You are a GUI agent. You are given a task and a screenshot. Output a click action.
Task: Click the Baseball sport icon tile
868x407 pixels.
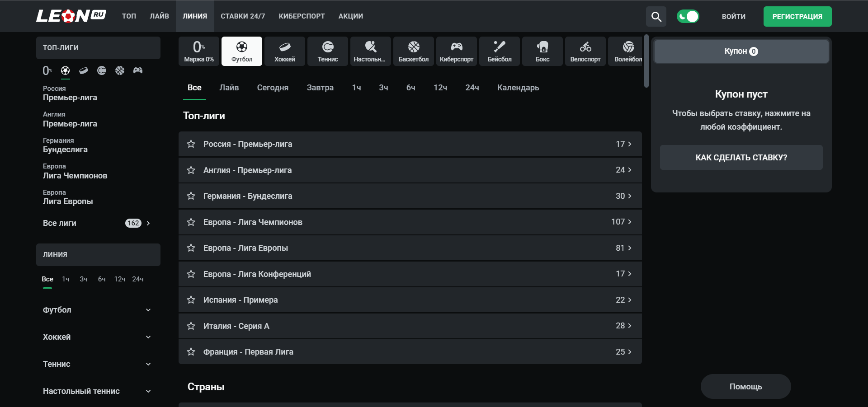pyautogui.click(x=499, y=51)
